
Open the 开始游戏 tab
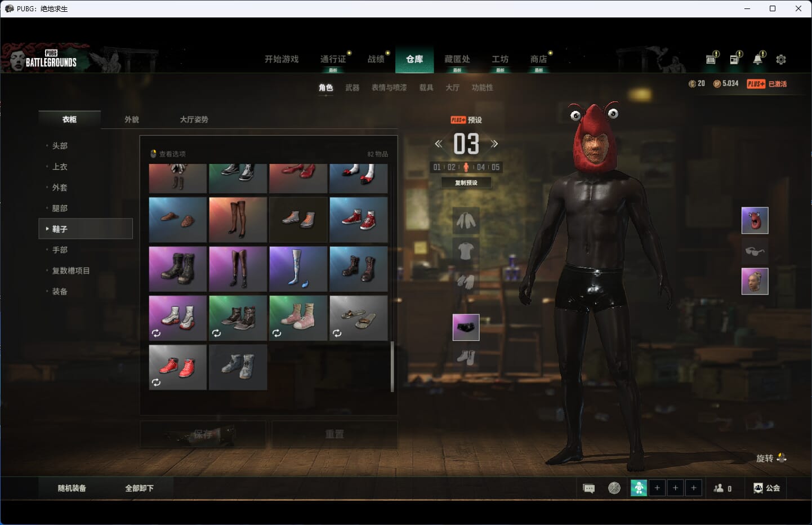tap(282, 59)
